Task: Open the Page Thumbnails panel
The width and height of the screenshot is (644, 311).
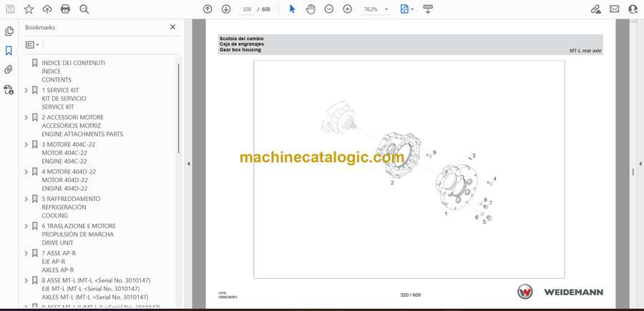Action: (9, 31)
